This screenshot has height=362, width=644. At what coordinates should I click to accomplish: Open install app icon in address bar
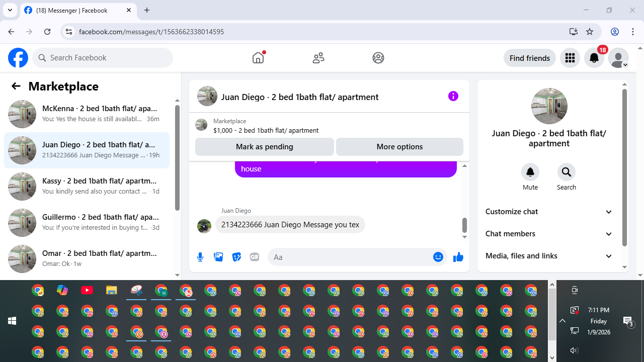coord(573,32)
